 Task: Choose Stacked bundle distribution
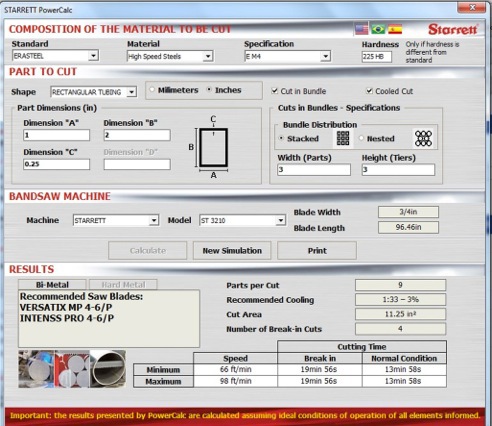(281, 138)
